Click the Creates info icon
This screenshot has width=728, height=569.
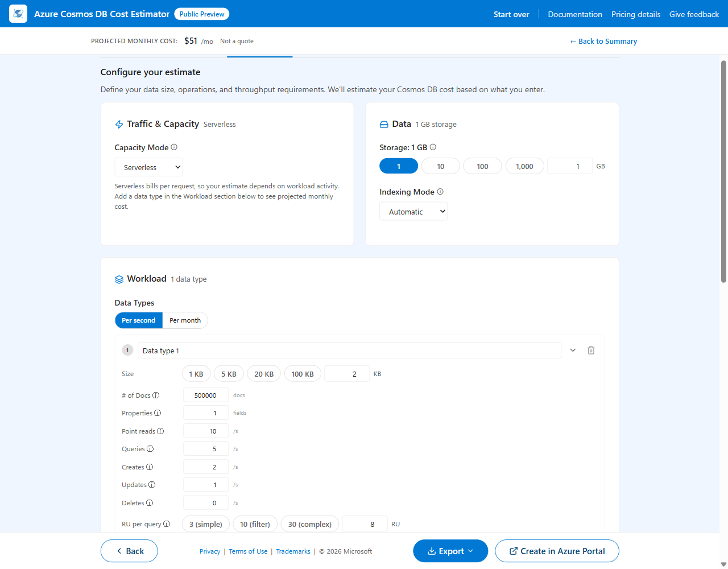(150, 467)
